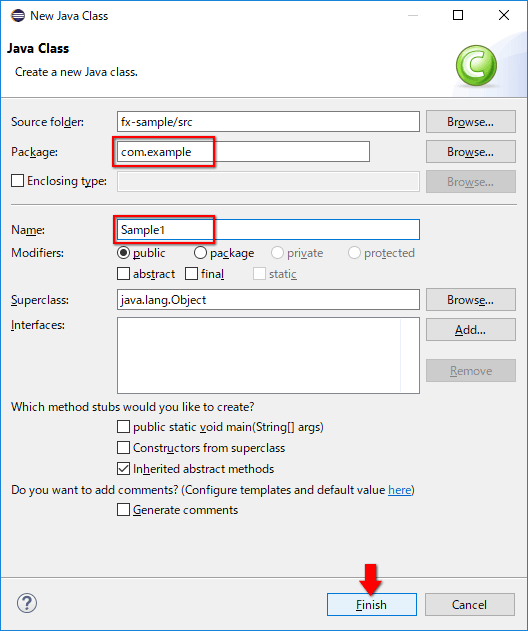Image resolution: width=528 pixels, height=631 pixels.
Task: Check the final modifier checkbox
Action: click(191, 274)
